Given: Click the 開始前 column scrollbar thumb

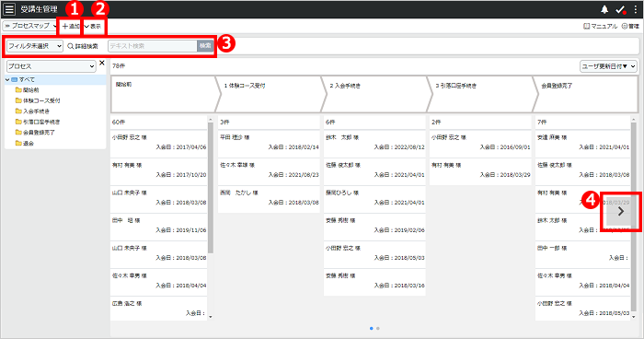Looking at the screenshot, I should (211, 188).
